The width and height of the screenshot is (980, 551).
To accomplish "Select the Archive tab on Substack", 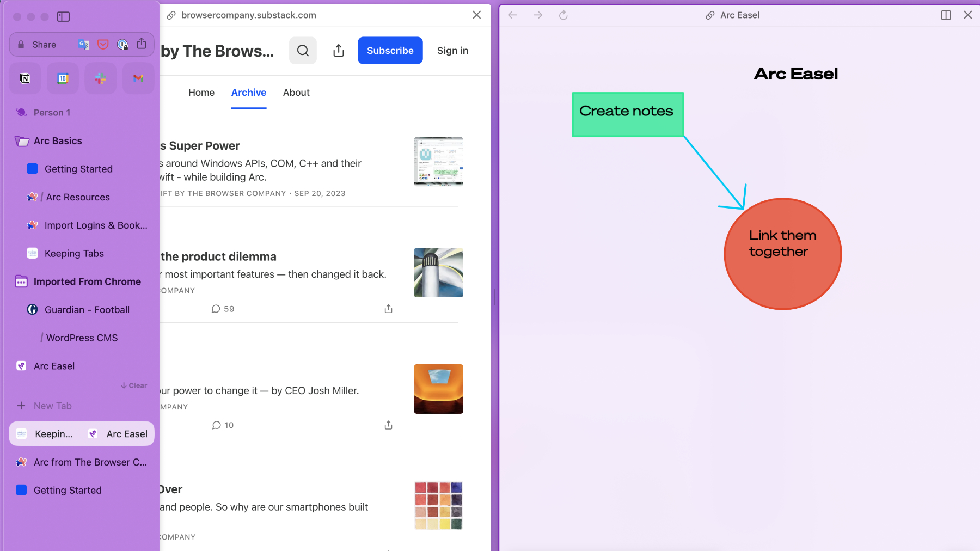I will tap(249, 93).
